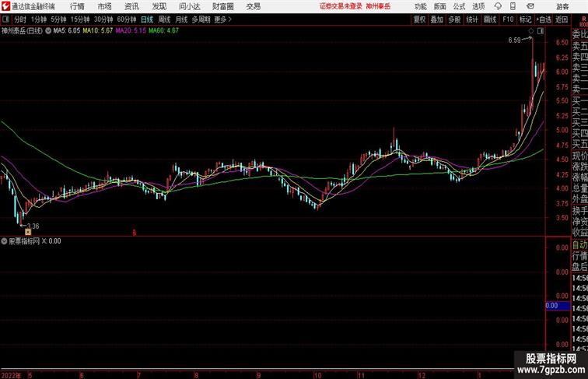
Task: Open the 发现 menu
Action: click(x=159, y=6)
